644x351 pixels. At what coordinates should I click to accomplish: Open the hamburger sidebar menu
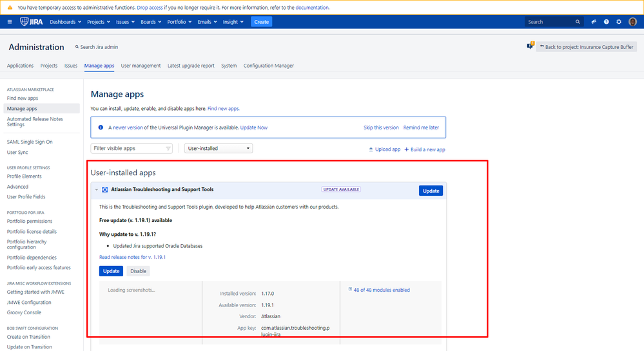pyautogui.click(x=10, y=22)
